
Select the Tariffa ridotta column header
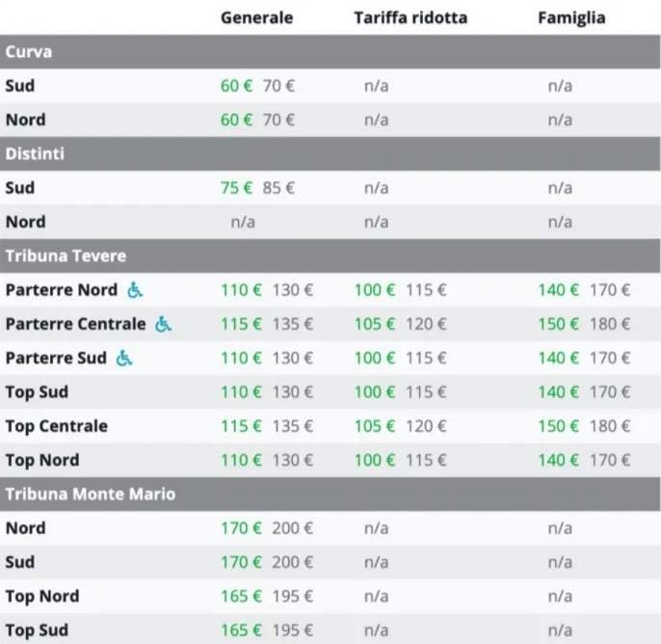click(x=410, y=17)
